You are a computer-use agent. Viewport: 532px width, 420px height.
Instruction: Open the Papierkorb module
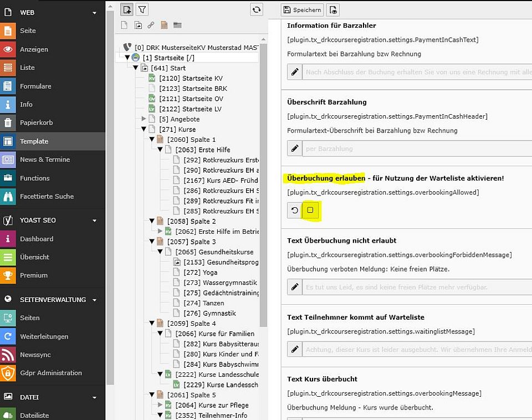35,123
